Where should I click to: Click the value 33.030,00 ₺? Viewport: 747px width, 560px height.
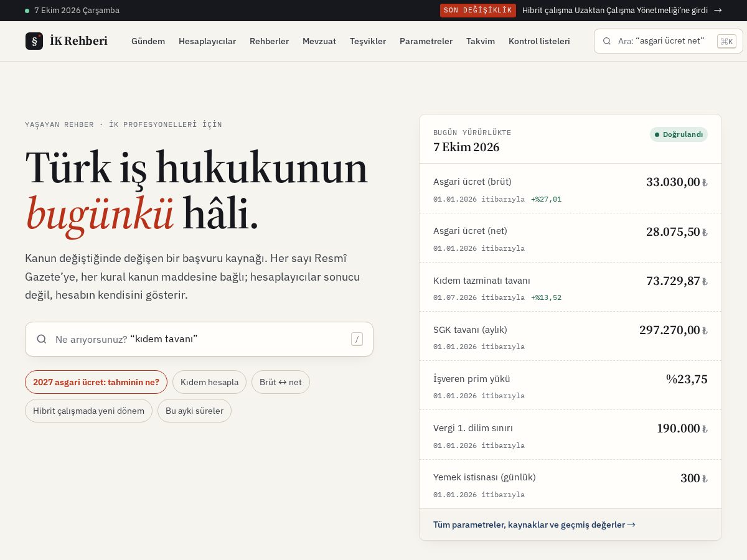tap(677, 182)
